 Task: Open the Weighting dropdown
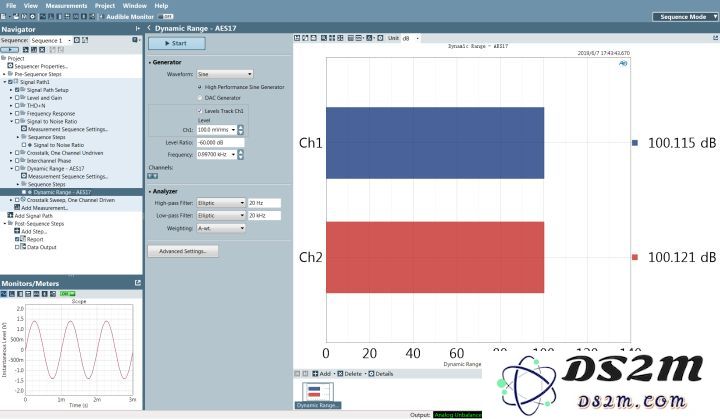click(x=221, y=228)
